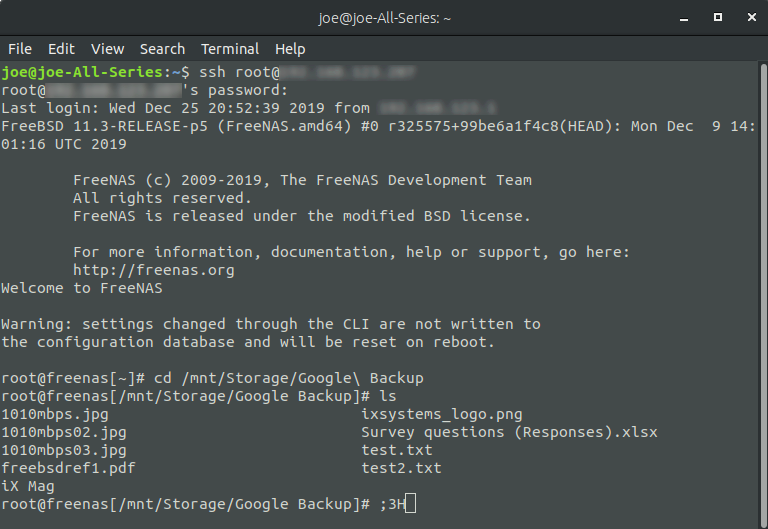Open the Terminal menu
This screenshot has width=768, height=529.
tap(230, 49)
